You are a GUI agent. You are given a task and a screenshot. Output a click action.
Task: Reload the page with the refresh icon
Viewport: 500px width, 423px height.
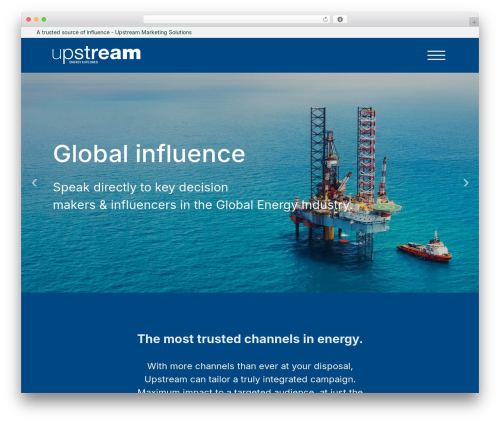325,19
